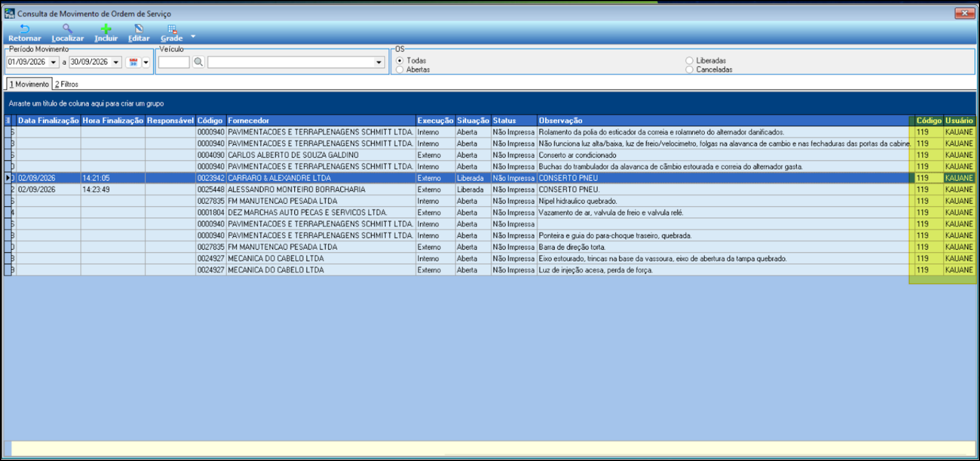Viewport: 980px width, 461px height.
Task: Click the Hora Finalização column header
Action: coord(113,120)
